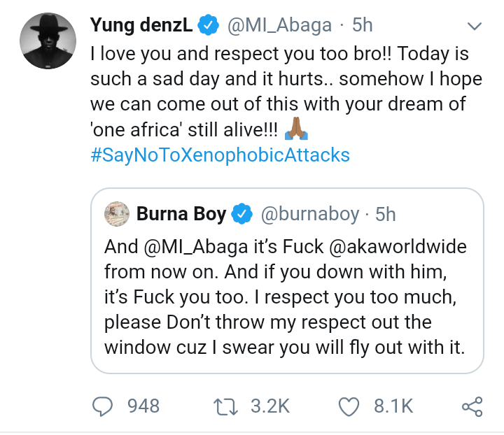This screenshot has height=435, width=504.
Task: Retweet this tweet using the retweet icon
Action: [224, 406]
